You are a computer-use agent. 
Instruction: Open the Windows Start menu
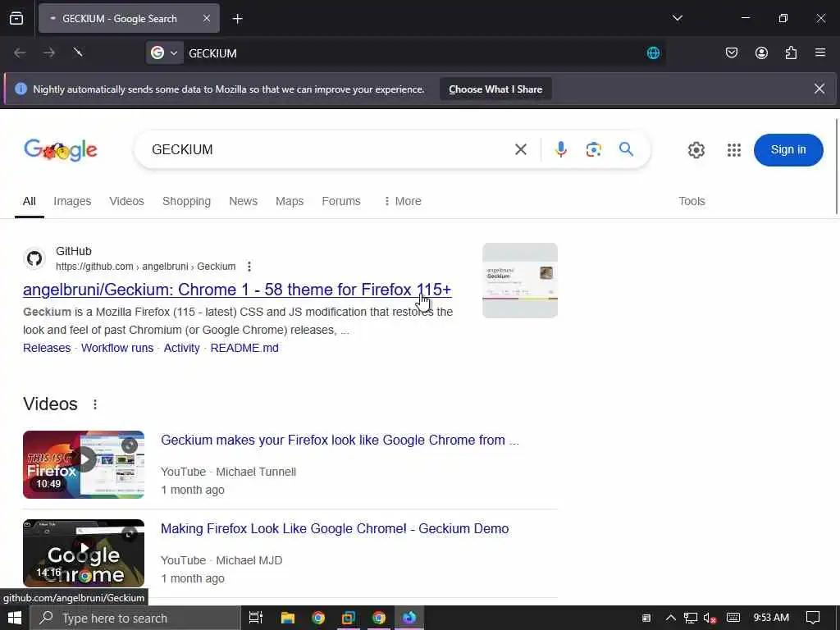pos(15,618)
